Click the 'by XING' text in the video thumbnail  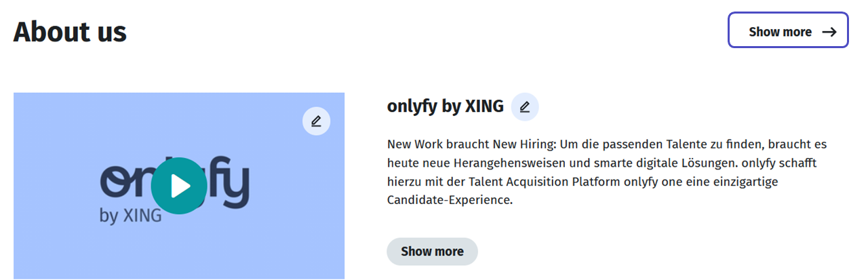[x=130, y=216]
